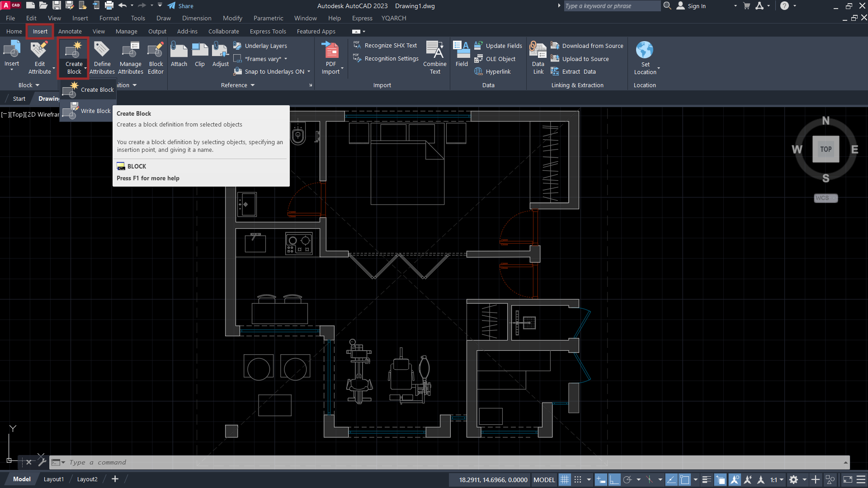Screen dimensions: 868x488
Task: Open the Frames vary dropdown
Action: click(x=286, y=59)
